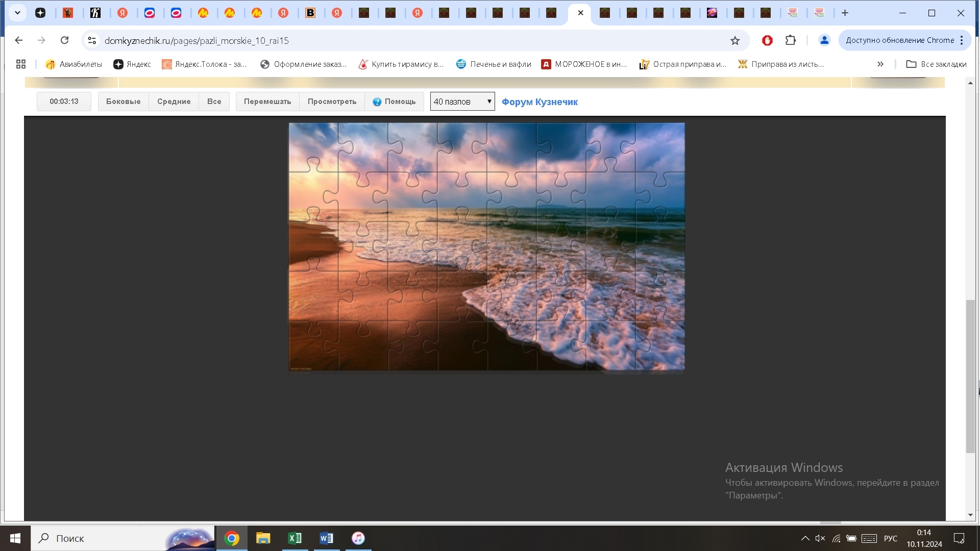Open the Яндекс.Толока bookmark

click(204, 64)
